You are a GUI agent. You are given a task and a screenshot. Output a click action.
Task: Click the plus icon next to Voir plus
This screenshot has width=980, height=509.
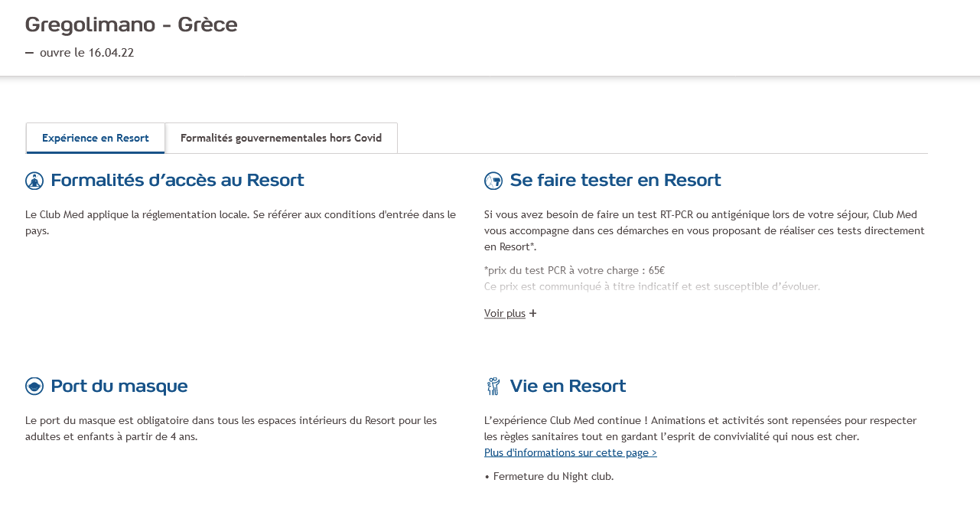533,313
